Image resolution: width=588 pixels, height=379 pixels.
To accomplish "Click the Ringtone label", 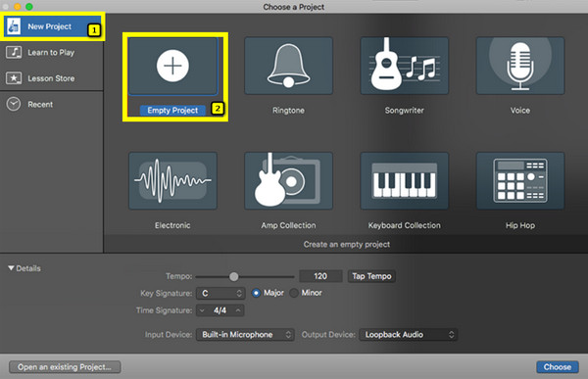I will (x=288, y=111).
